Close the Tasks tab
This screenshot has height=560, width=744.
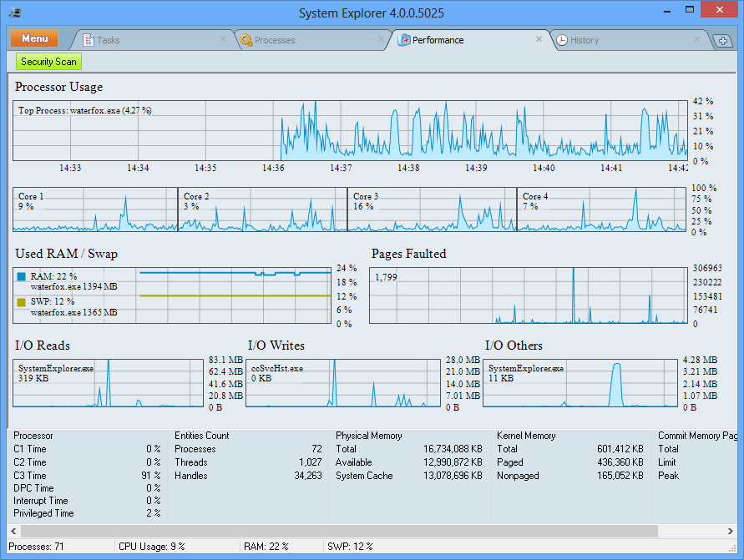point(223,39)
